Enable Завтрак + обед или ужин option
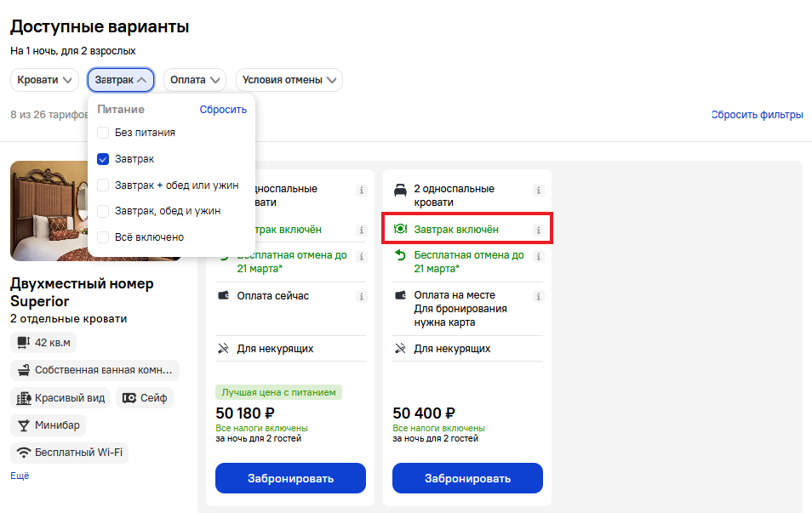Screen dimensions: 812x513 tap(103, 185)
